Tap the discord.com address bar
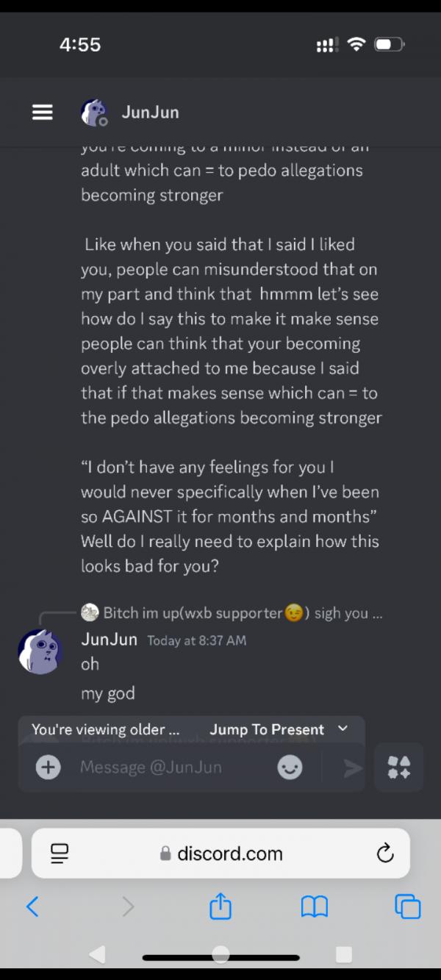The width and height of the screenshot is (441, 980). click(220, 853)
